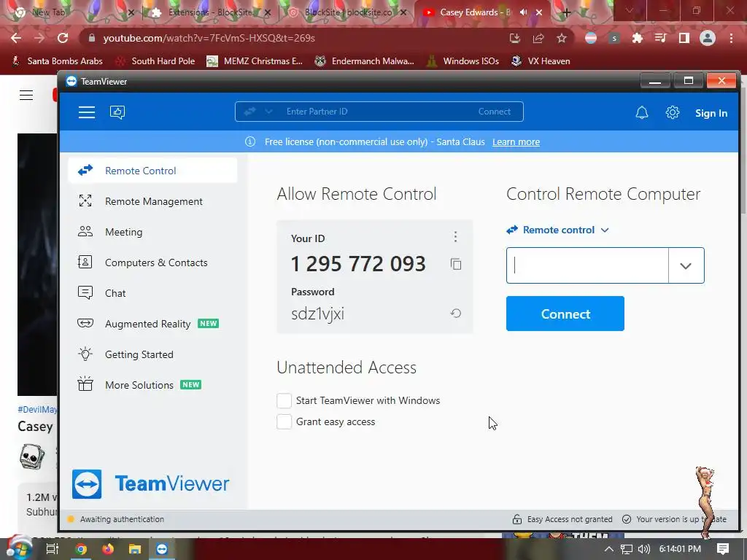747x560 pixels.
Task: Open Chrome from the taskbar
Action: click(81, 549)
